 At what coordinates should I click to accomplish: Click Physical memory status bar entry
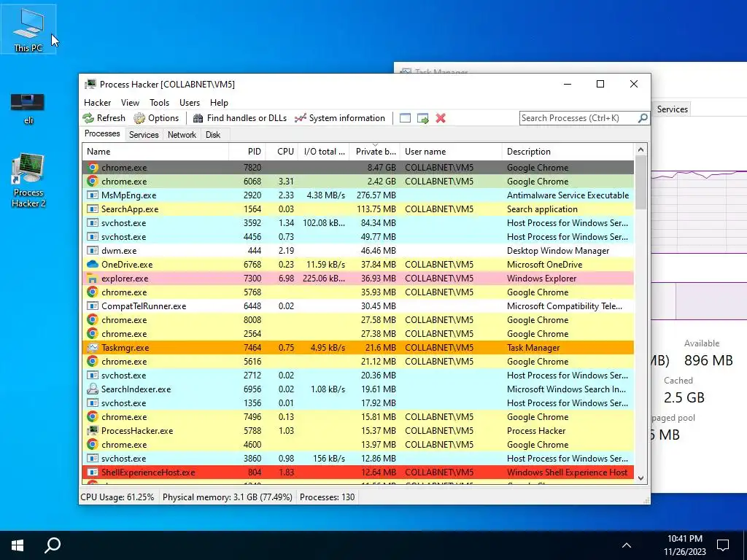pyautogui.click(x=228, y=497)
